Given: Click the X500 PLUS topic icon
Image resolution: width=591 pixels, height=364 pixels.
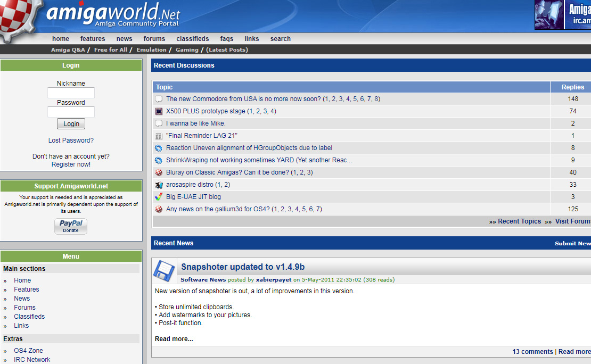Looking at the screenshot, I should click(x=159, y=111).
